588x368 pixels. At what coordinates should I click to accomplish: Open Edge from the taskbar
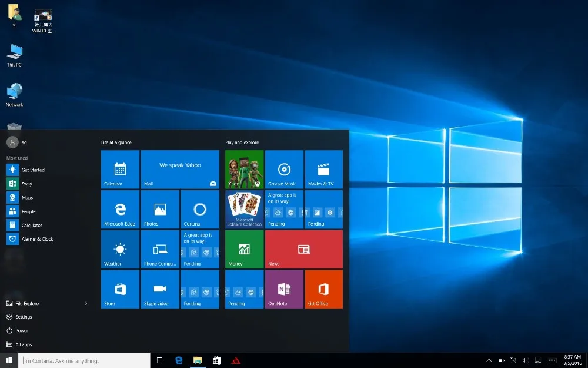179,360
